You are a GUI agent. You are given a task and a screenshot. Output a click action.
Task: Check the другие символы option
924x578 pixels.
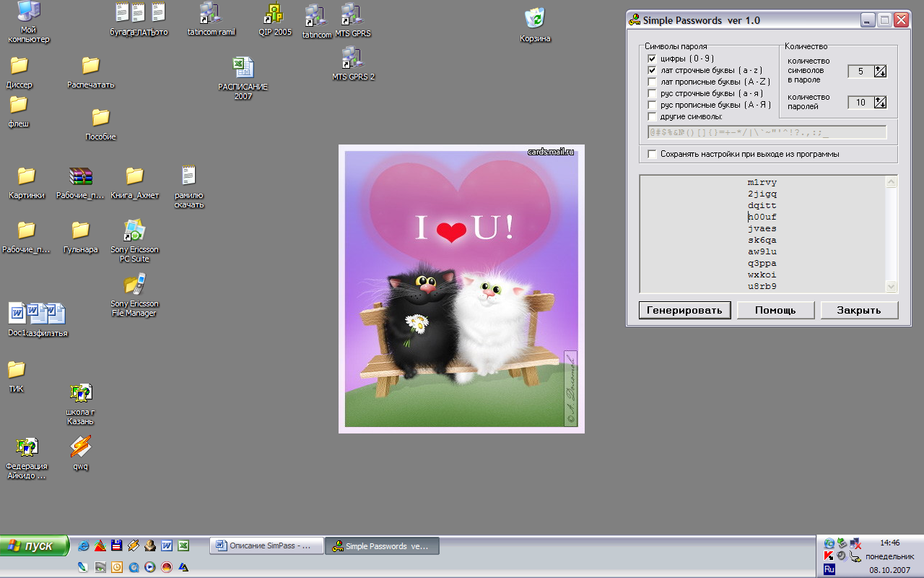click(652, 116)
